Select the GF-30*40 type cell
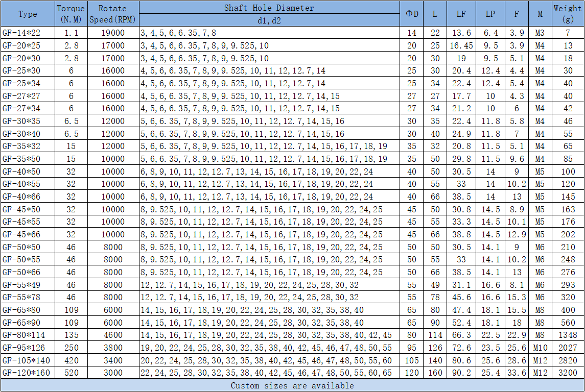Image resolution: width=585 pixels, height=392 pixels. pyautogui.click(x=28, y=134)
